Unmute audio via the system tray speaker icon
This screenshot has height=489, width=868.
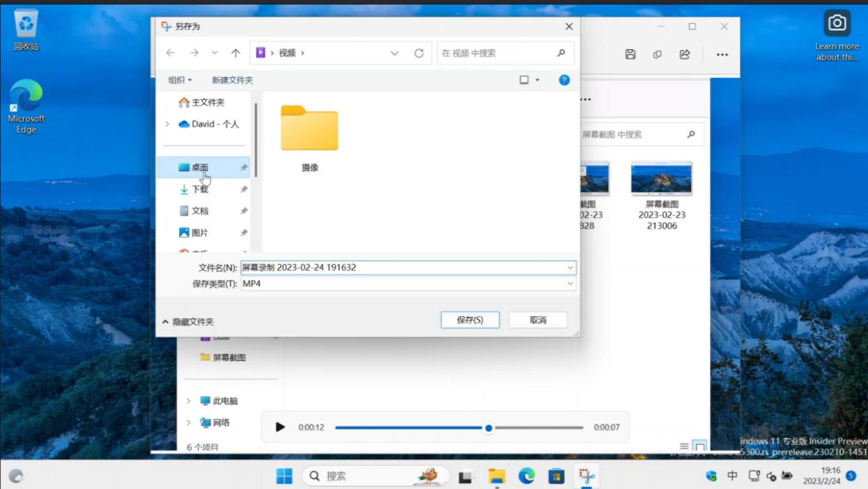pos(770,476)
